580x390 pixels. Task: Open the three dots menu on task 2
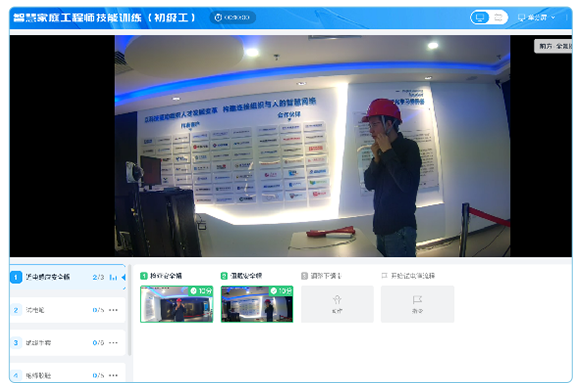[113, 310]
